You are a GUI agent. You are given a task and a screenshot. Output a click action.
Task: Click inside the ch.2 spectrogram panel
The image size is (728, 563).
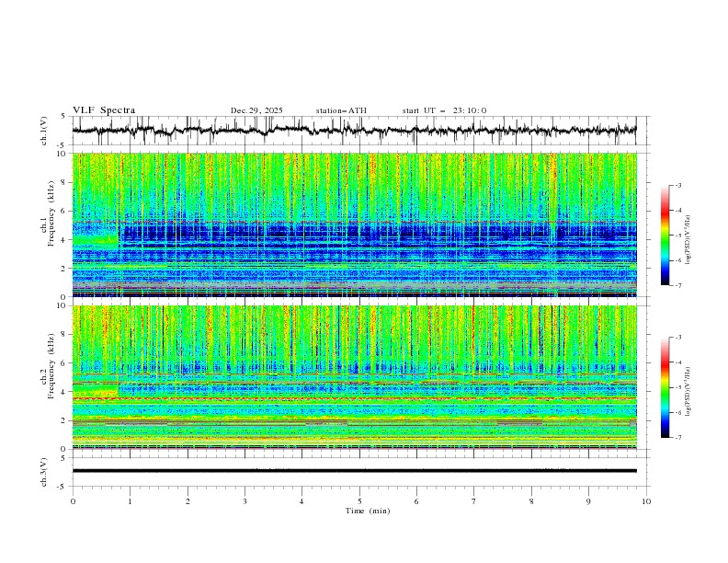point(354,377)
